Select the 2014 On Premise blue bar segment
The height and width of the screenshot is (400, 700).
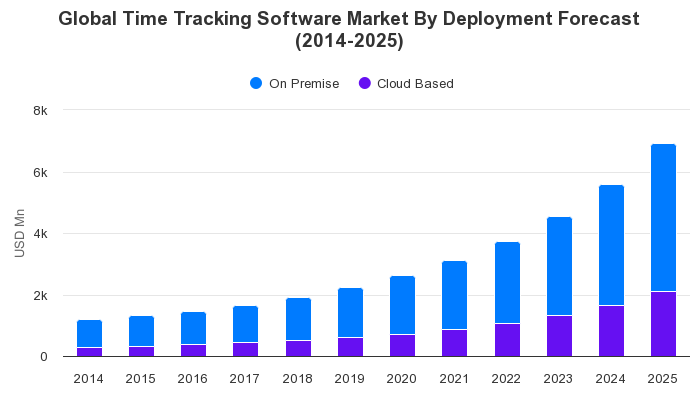pos(89,333)
